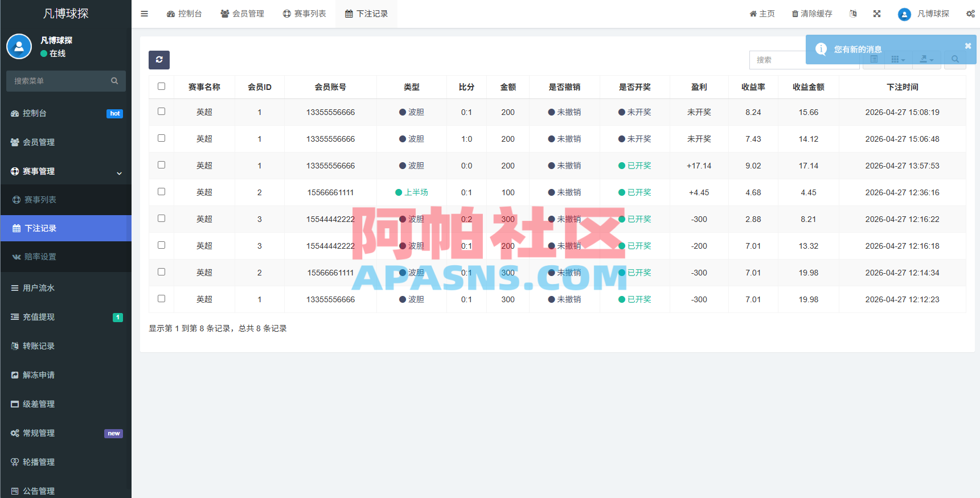980x498 pixels.
Task: Open 会员管理 in the sidebar menu
Action: 66,142
